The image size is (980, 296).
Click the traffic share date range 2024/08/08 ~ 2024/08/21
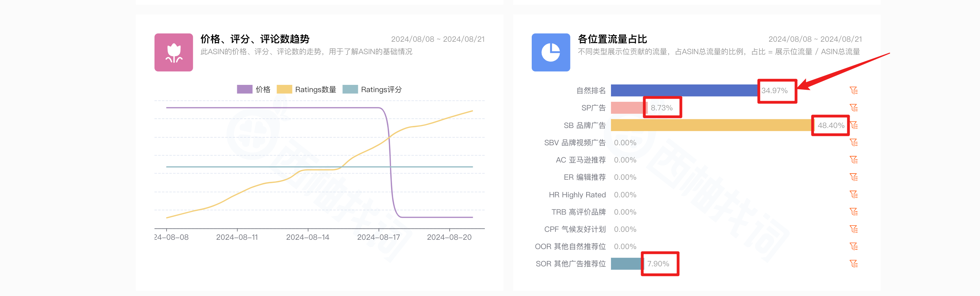(x=815, y=39)
